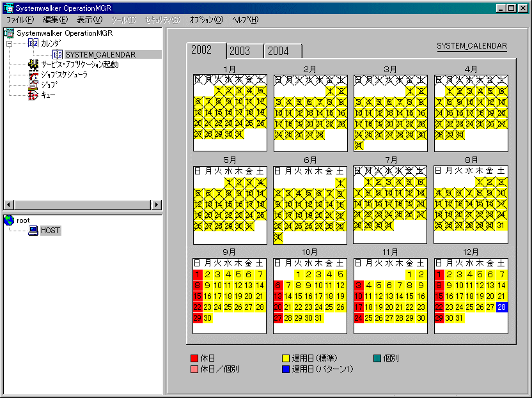Click the root globe icon
The width and height of the screenshot is (532, 398).
click(x=9, y=220)
